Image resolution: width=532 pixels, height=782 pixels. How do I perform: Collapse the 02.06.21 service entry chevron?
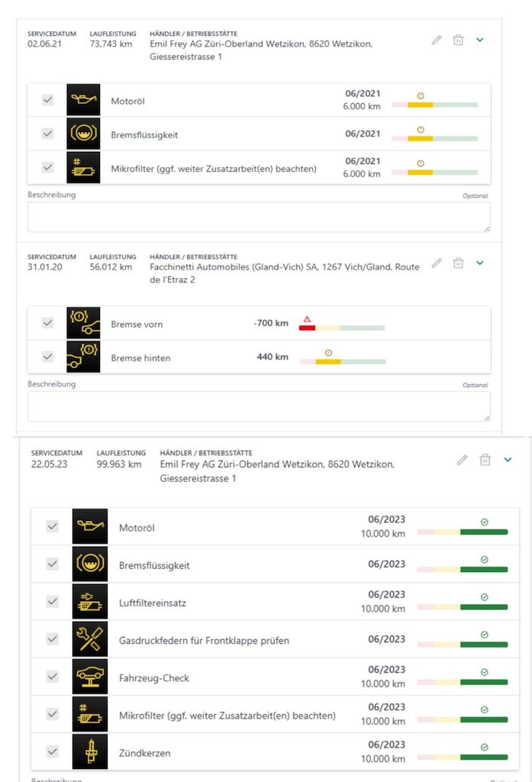tap(480, 40)
